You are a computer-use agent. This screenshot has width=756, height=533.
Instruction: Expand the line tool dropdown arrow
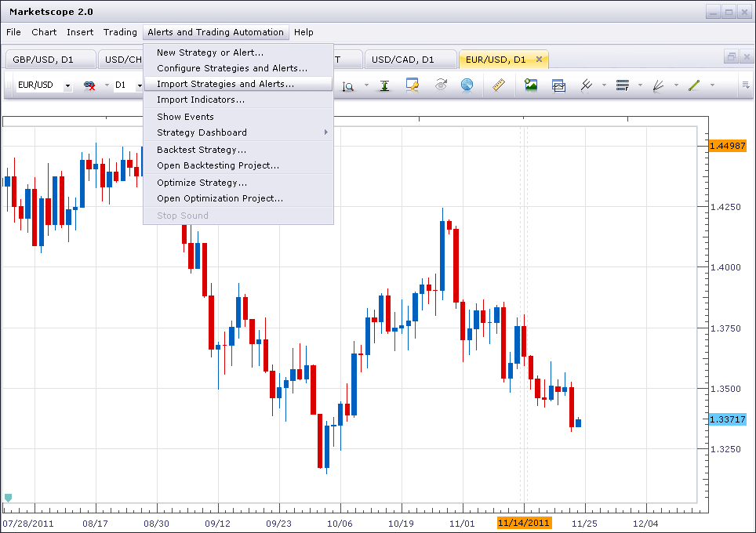[x=712, y=85]
